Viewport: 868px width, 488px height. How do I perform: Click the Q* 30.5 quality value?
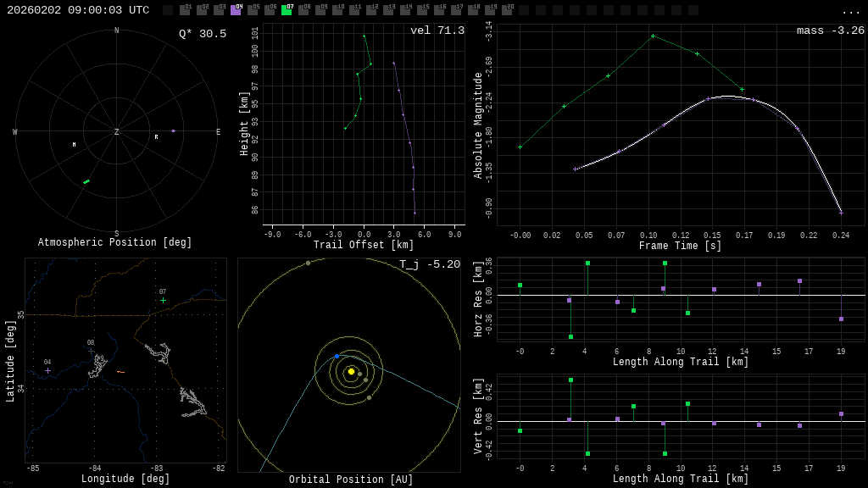pyautogui.click(x=202, y=34)
